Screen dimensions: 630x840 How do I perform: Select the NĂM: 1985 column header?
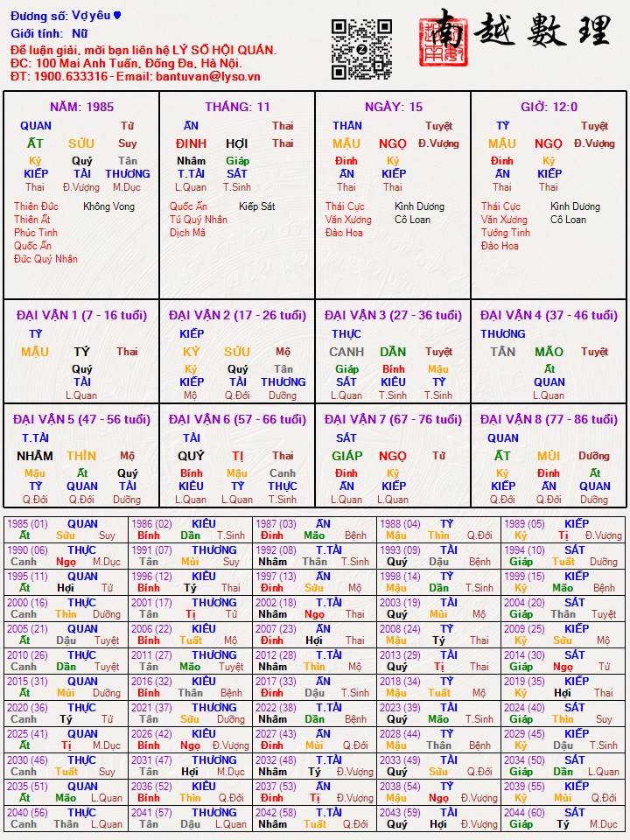[81, 107]
